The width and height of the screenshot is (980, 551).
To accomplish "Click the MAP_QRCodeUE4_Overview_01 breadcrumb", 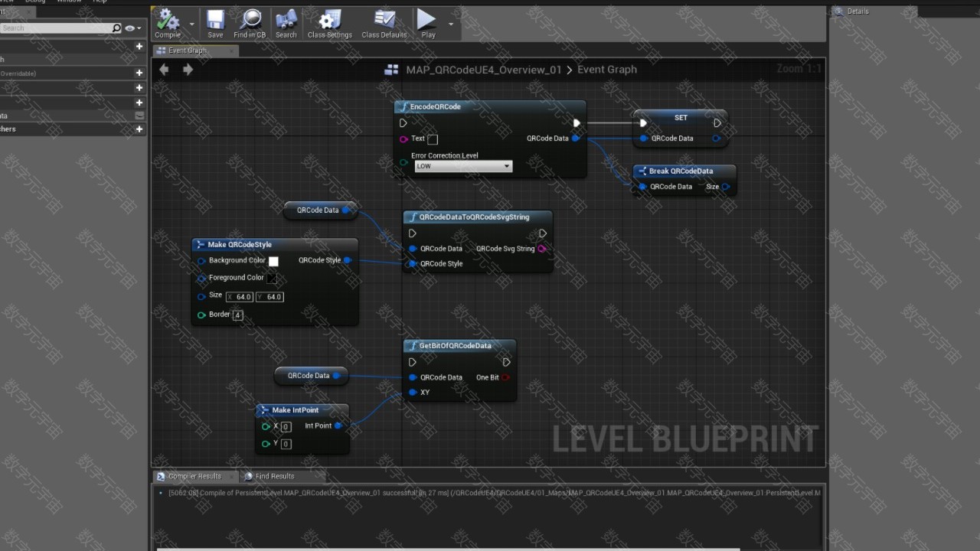I will (x=484, y=70).
